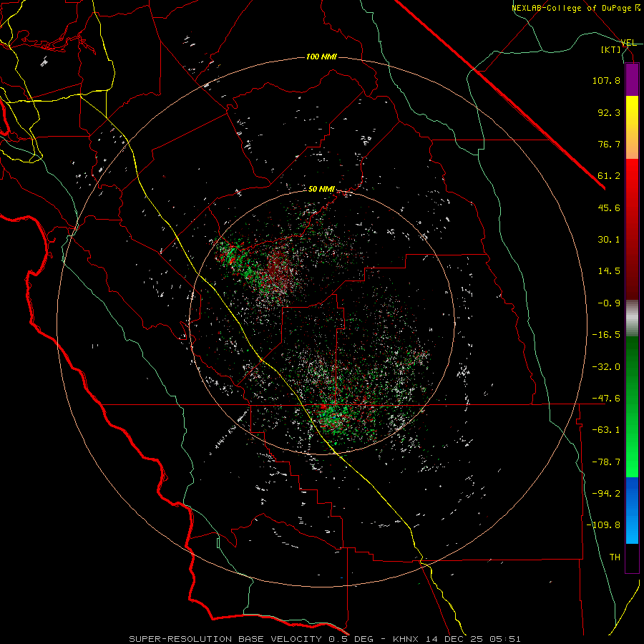Click the -47.6 legend value
Screen dimensions: 644x644
[606, 399]
